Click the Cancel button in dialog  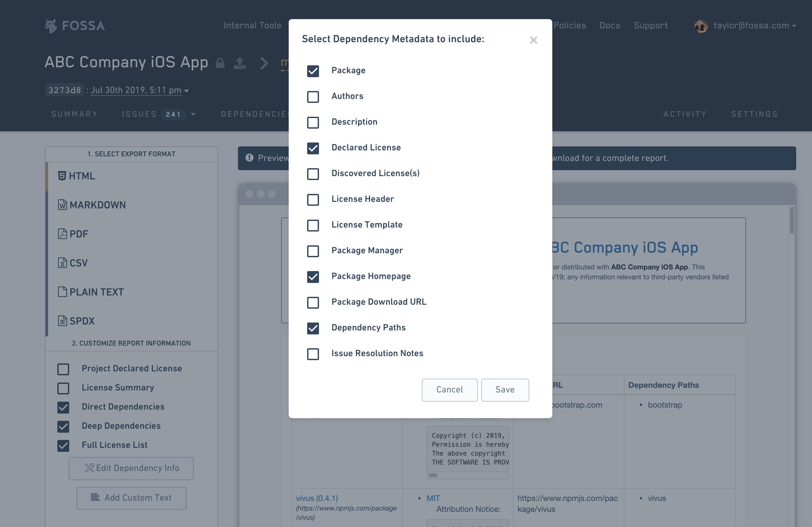tap(449, 390)
